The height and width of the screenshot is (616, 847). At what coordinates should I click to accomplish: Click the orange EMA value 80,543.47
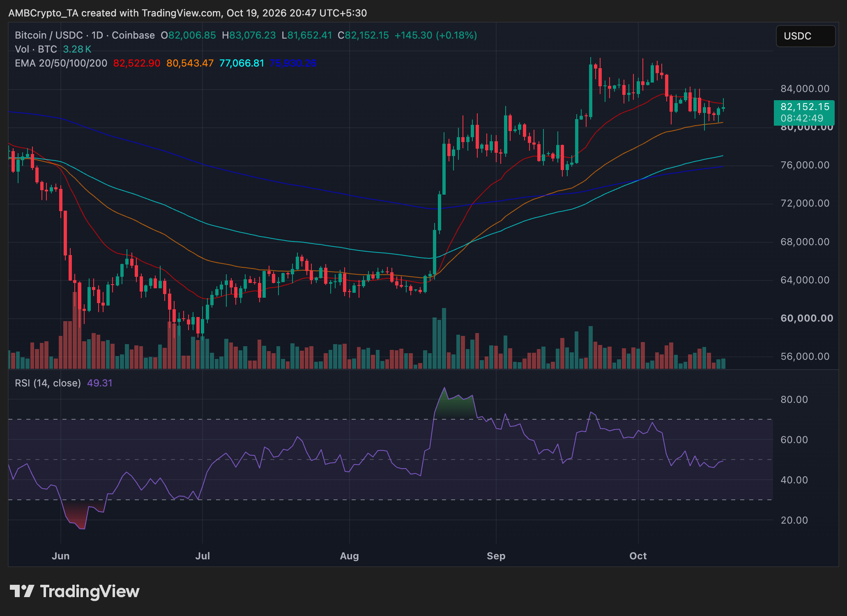[190, 63]
